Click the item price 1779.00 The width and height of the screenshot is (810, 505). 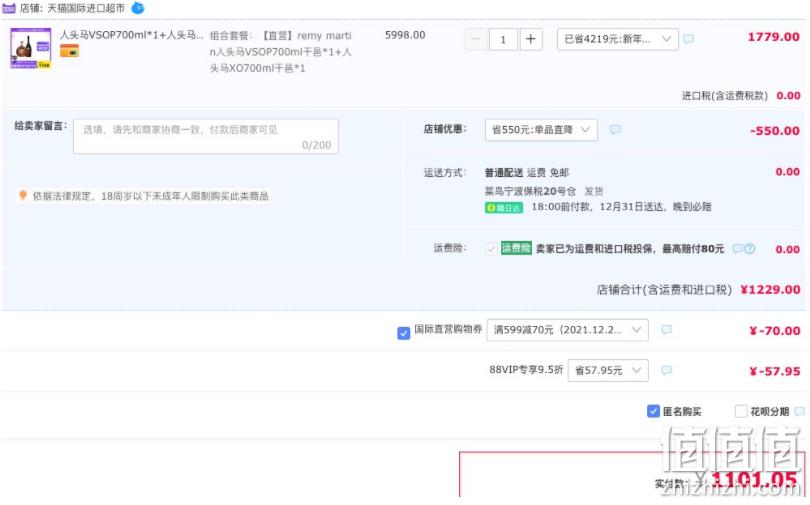pyautogui.click(x=773, y=37)
